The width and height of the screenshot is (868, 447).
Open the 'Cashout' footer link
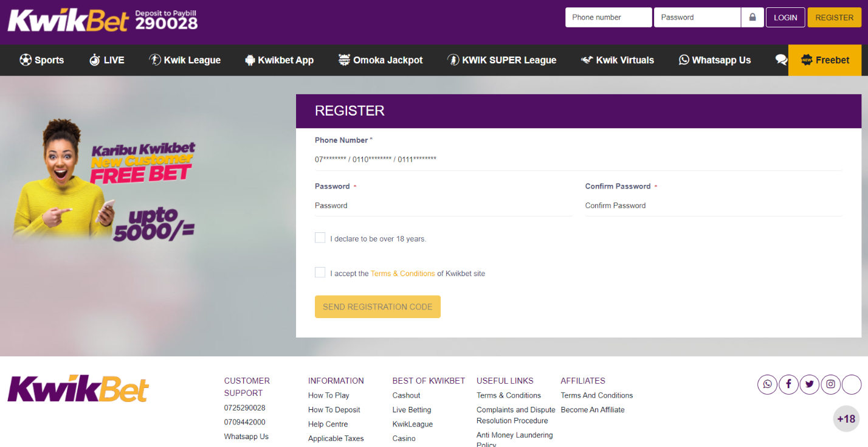tap(407, 395)
